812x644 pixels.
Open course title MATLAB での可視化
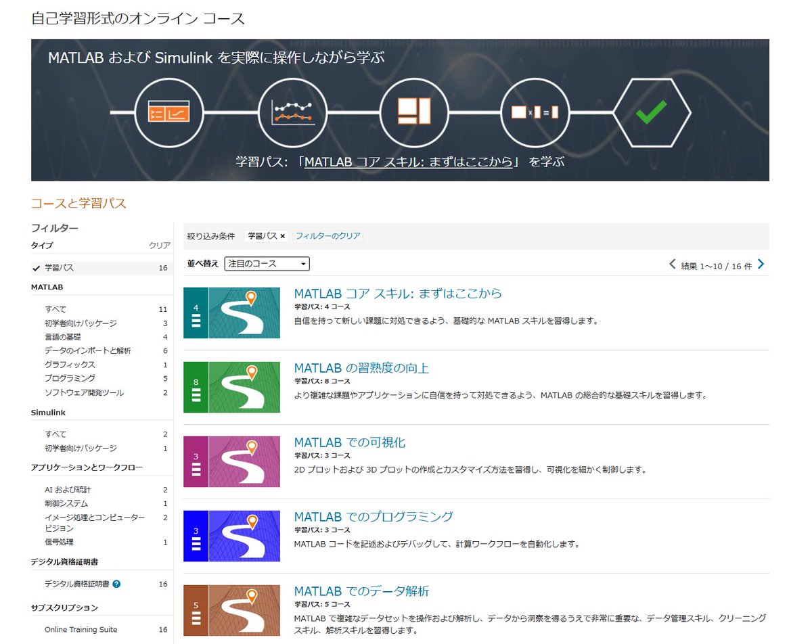pos(350,442)
